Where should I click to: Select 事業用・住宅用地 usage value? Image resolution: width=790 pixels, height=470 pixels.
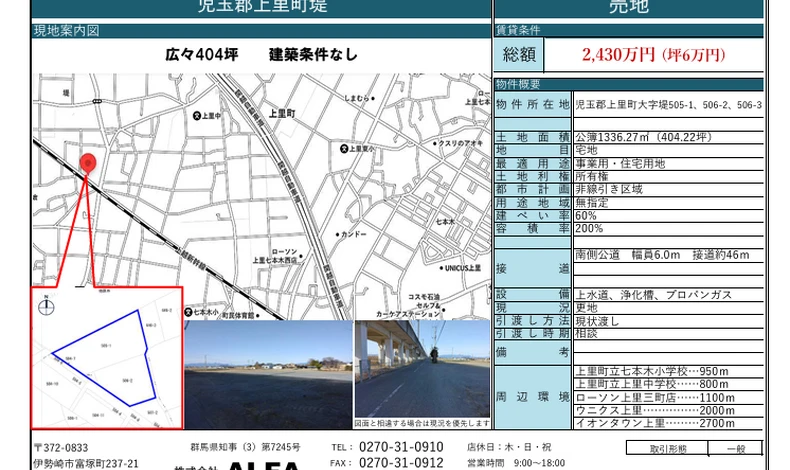[620, 163]
